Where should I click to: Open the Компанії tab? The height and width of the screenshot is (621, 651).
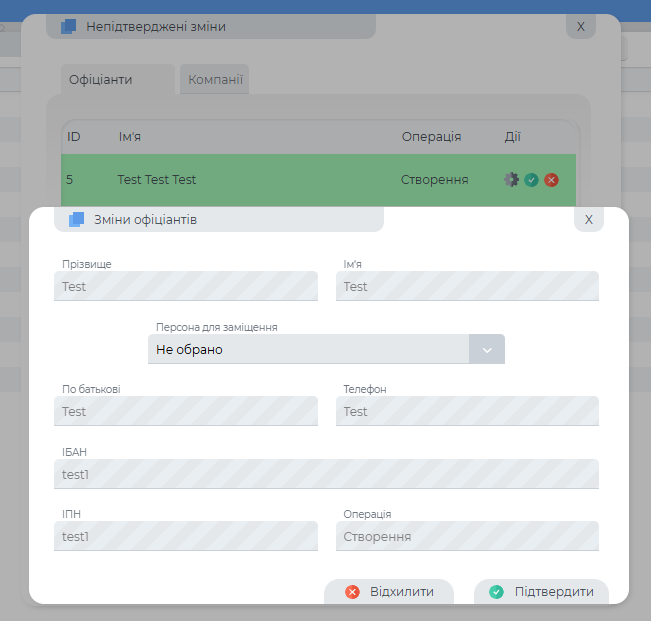(215, 80)
